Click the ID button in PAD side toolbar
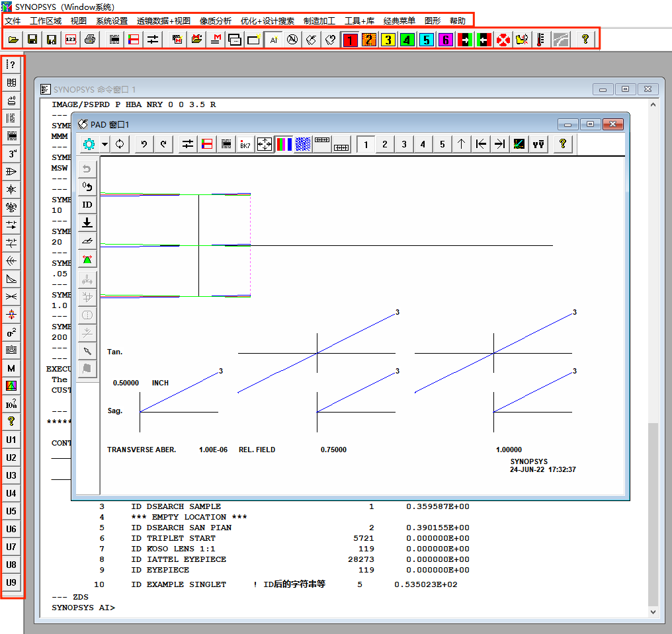The image size is (672, 634). tap(87, 204)
